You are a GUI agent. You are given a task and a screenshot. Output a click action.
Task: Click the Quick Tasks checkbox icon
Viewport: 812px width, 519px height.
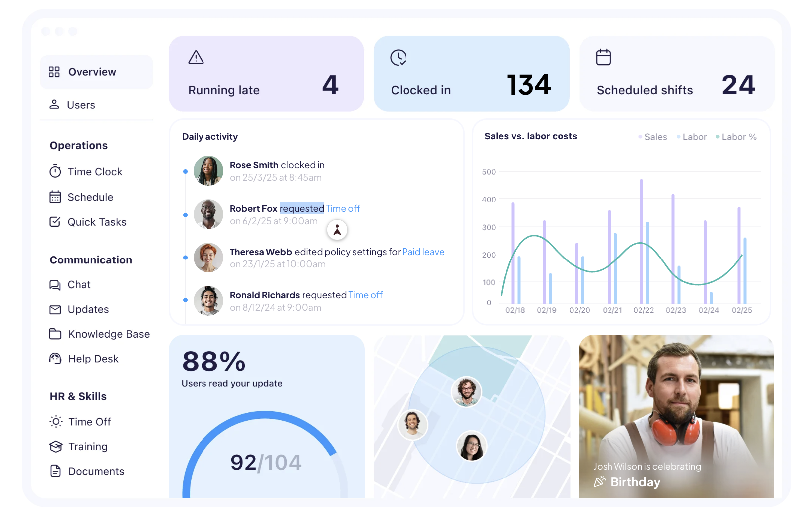pyautogui.click(x=55, y=222)
